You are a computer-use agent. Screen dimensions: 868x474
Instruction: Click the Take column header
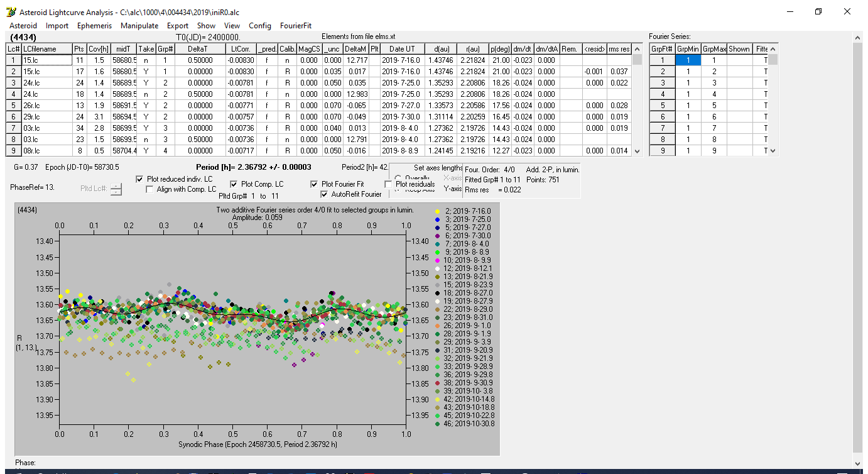pos(146,48)
